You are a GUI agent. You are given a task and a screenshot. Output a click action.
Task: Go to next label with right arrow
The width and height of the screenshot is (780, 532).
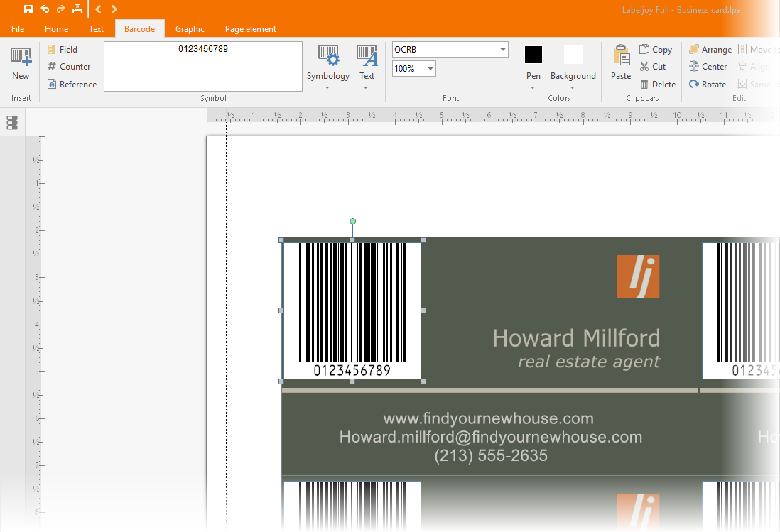[x=114, y=9]
